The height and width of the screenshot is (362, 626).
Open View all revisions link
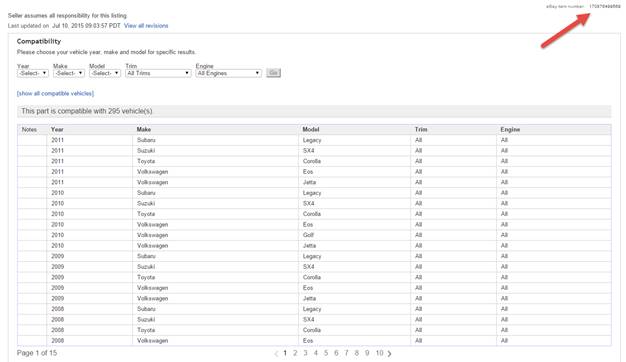[x=146, y=26]
